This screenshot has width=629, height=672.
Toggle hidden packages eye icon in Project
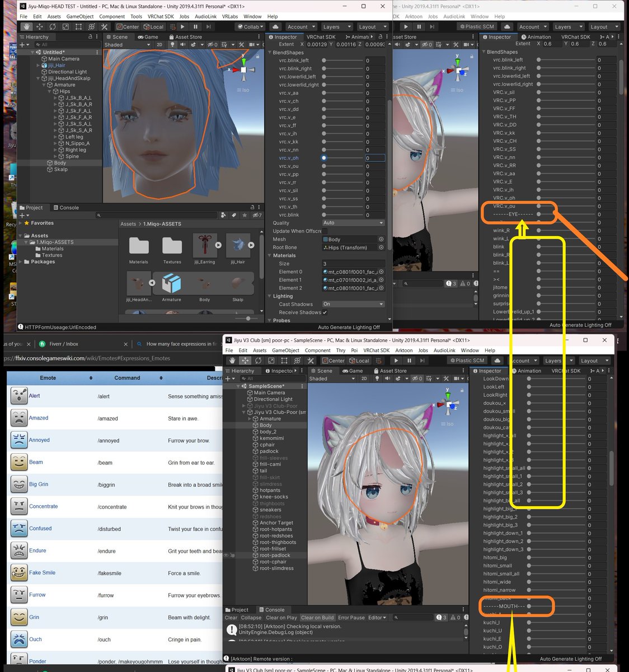pyautogui.click(x=257, y=215)
